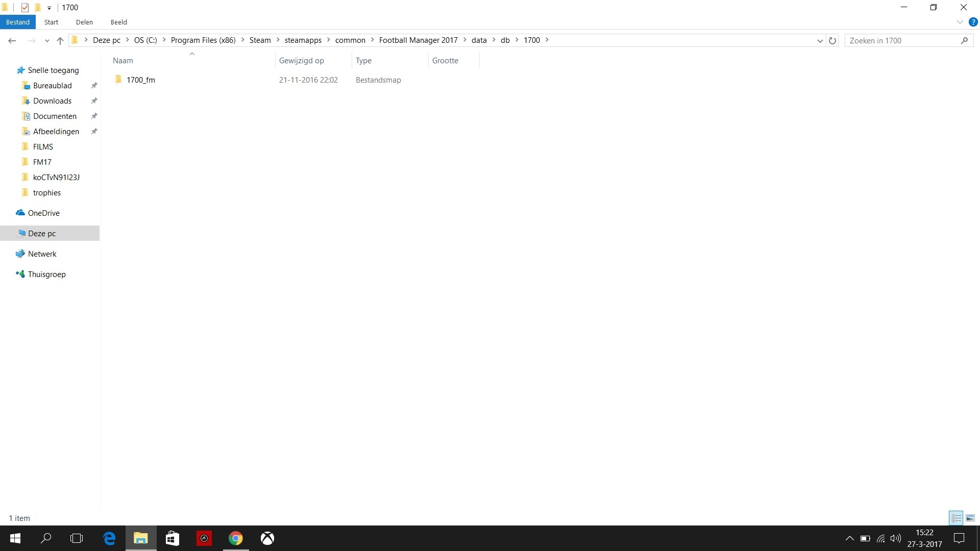Click Football Manager 2017 breadcrumb segment

point(418,40)
